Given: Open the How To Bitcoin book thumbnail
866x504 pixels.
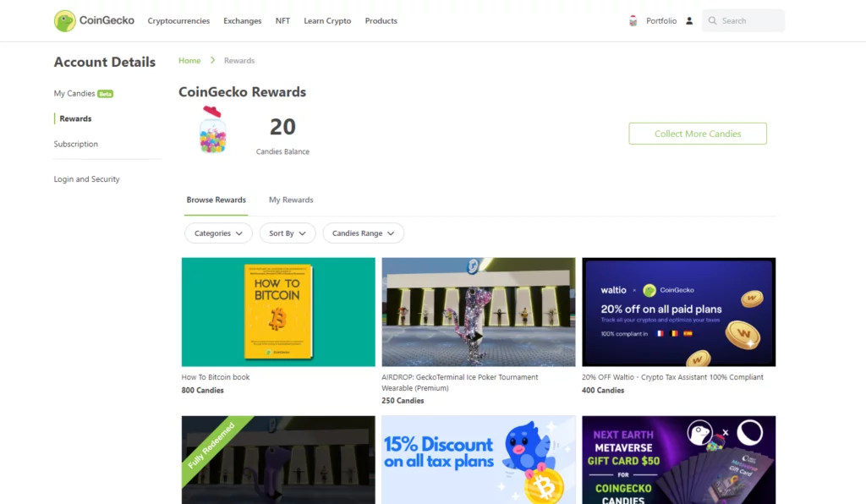Looking at the screenshot, I should [278, 312].
